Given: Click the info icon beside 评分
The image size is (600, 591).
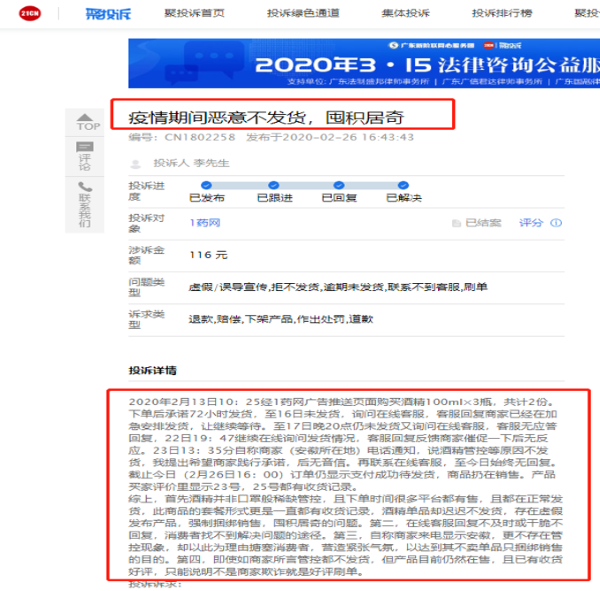Looking at the screenshot, I should 556,223.
